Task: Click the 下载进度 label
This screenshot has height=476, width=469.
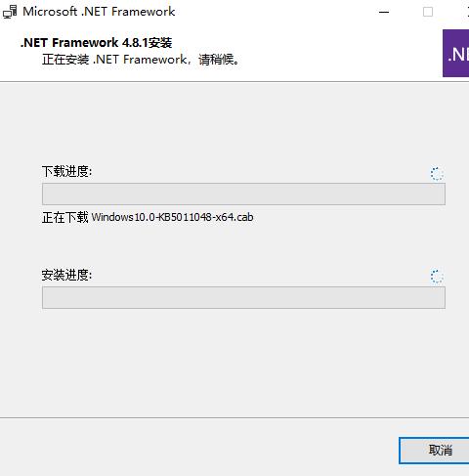Action: (67, 171)
